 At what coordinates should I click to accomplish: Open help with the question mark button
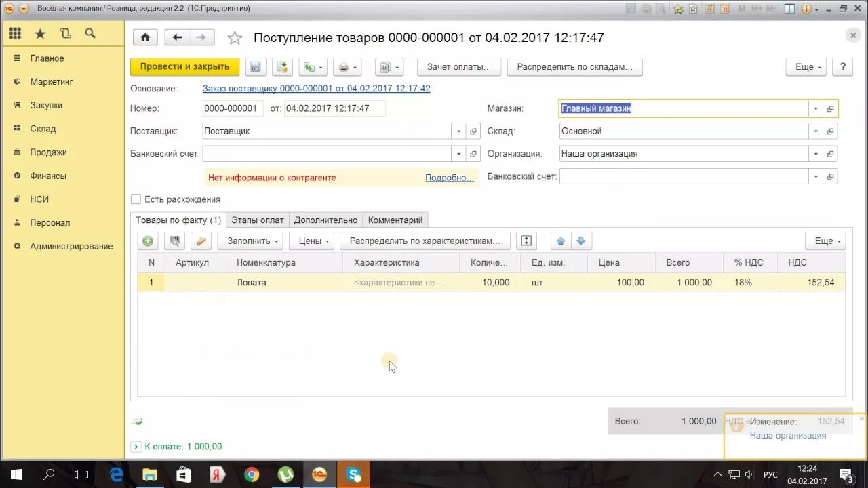843,67
